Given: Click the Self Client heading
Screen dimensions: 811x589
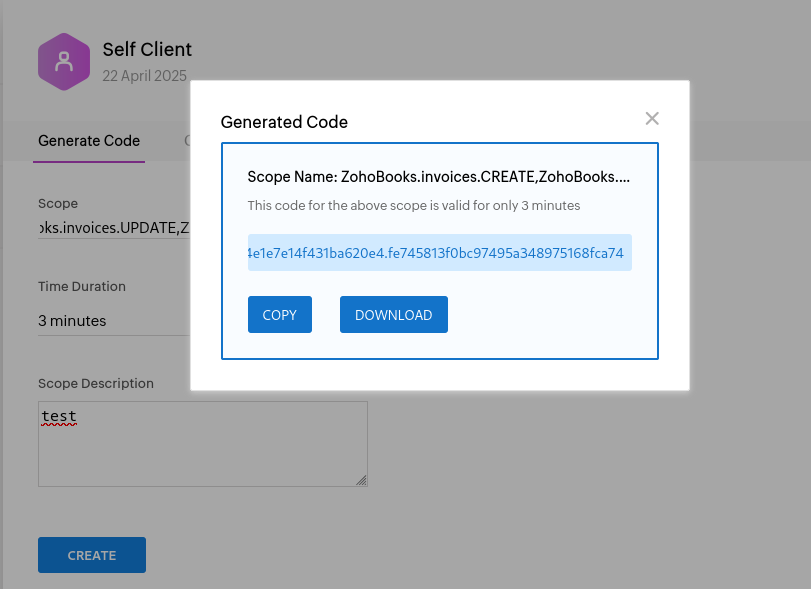Looking at the screenshot, I should (147, 50).
